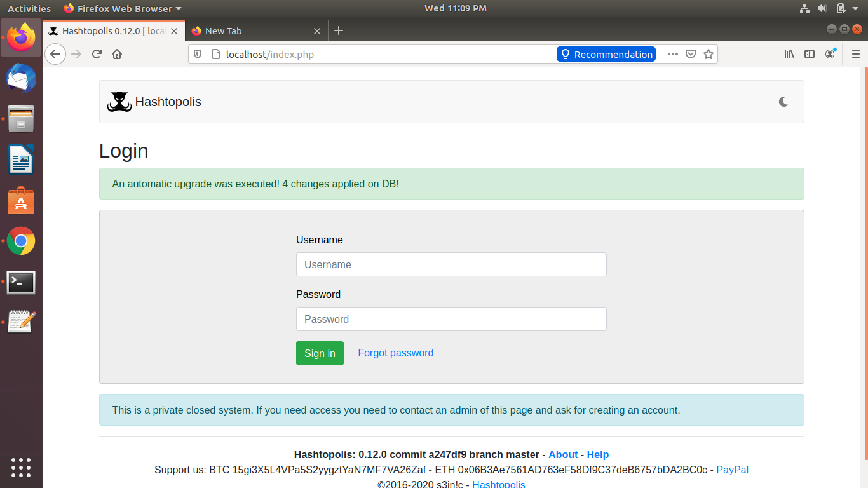Image resolution: width=868 pixels, height=488 pixels.
Task: Click the green Sign in button
Action: tap(320, 353)
